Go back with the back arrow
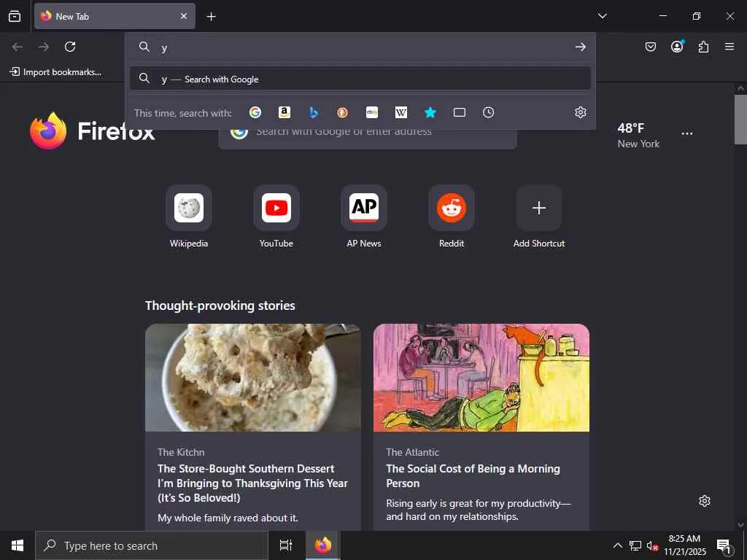The image size is (747, 560). (18, 47)
